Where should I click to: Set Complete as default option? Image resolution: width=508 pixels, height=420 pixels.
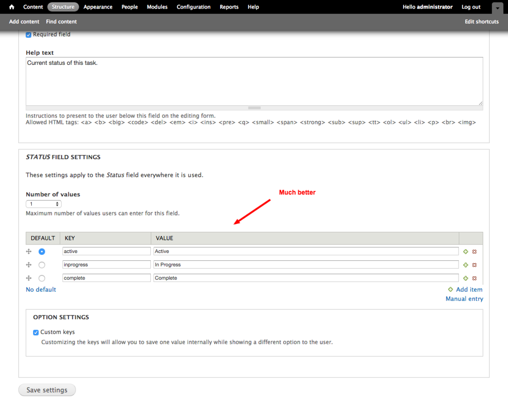[x=42, y=278]
